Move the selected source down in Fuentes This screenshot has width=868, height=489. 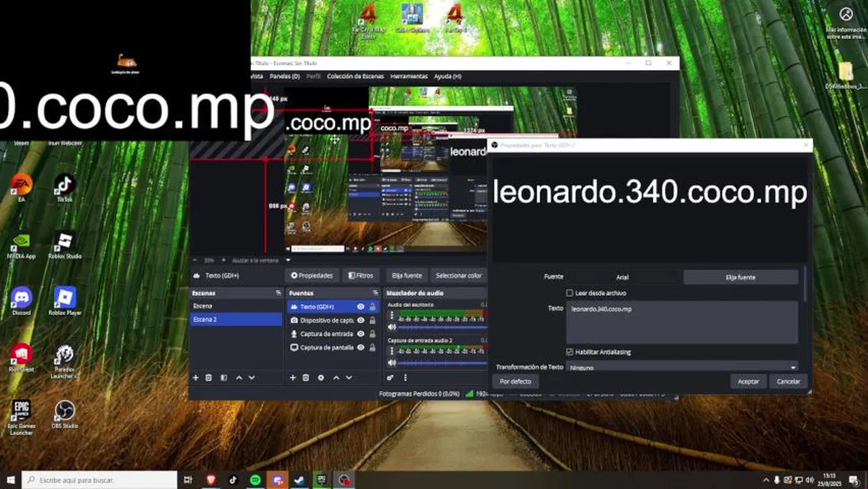(349, 378)
